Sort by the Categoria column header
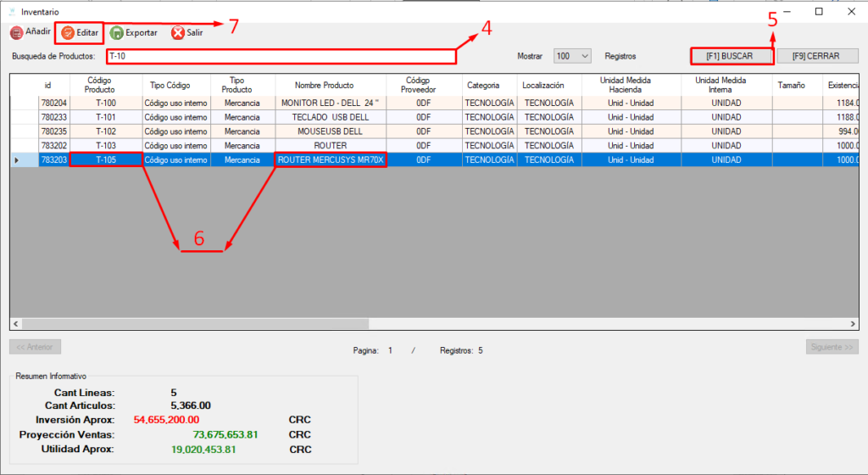The width and height of the screenshot is (868, 475). [488, 86]
